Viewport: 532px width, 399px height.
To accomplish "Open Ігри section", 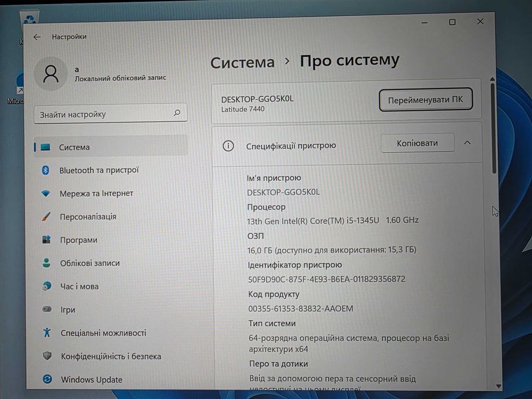I will click(x=111, y=310).
